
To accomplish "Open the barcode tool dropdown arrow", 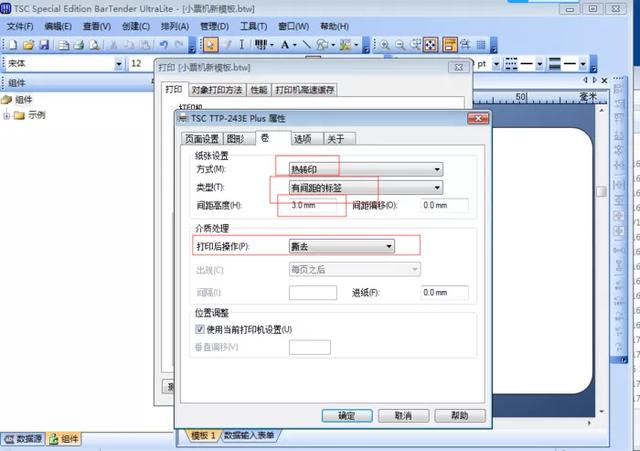I will pyautogui.click(x=272, y=45).
